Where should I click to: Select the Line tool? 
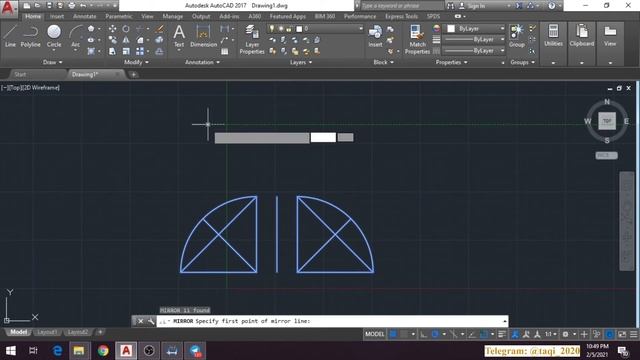pos(10,36)
